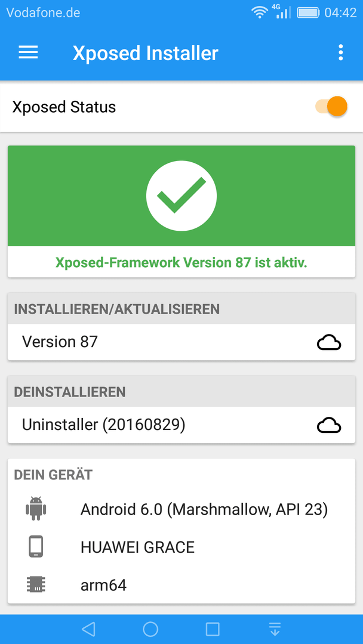Viewport: 363px width, 644px height.
Task: Hide the navigation bar with down-arrow icon
Action: pos(275,629)
